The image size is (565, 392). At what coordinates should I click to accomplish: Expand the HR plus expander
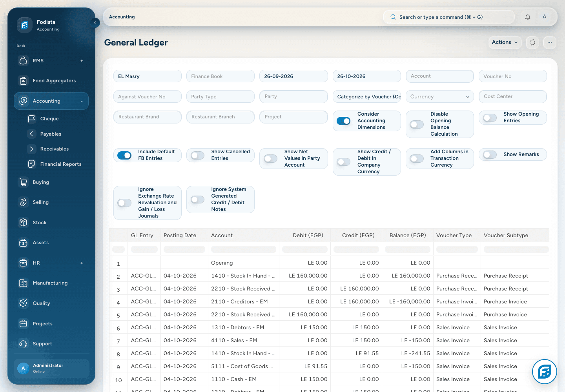pyautogui.click(x=82, y=263)
